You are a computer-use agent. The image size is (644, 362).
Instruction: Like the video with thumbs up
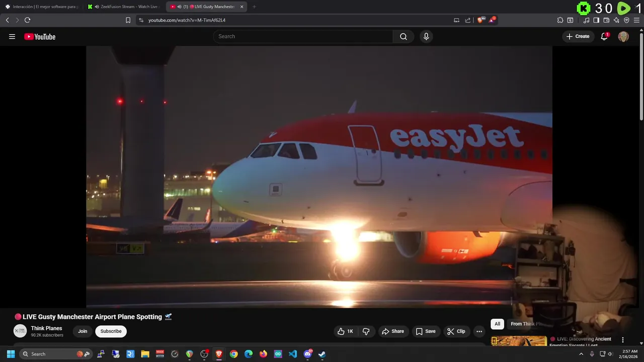pos(345,331)
